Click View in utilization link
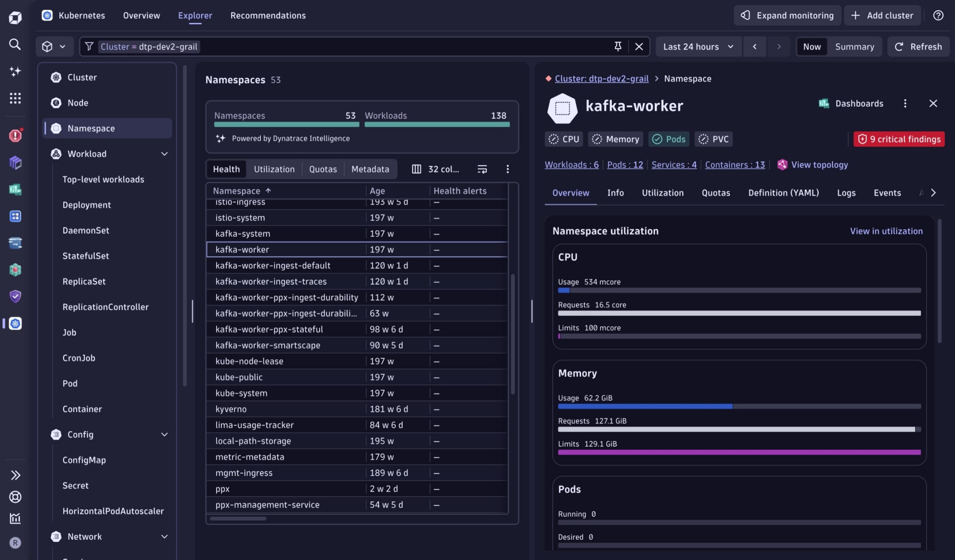 [886, 231]
